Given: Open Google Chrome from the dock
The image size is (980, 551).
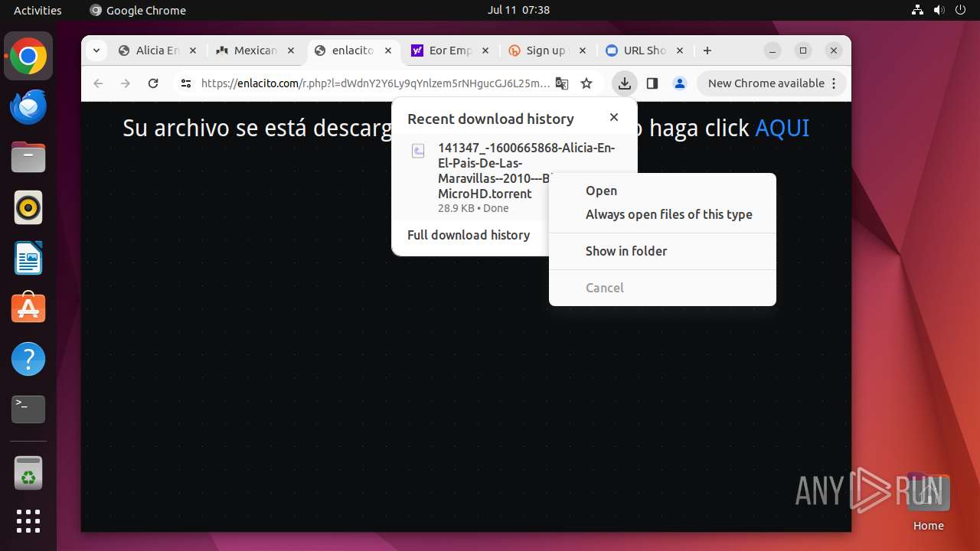Looking at the screenshot, I should click(28, 57).
